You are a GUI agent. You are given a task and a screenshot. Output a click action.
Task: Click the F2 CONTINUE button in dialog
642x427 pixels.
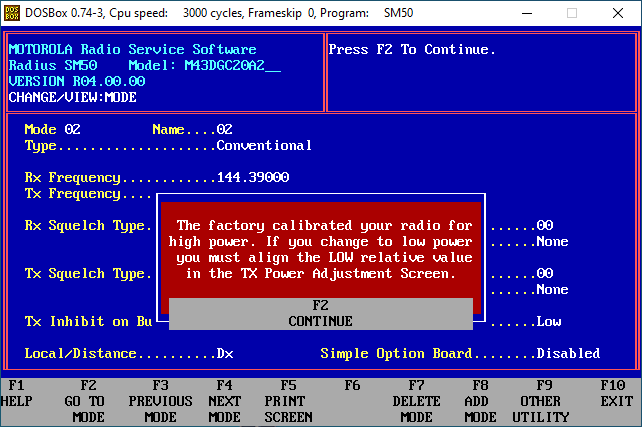321,314
